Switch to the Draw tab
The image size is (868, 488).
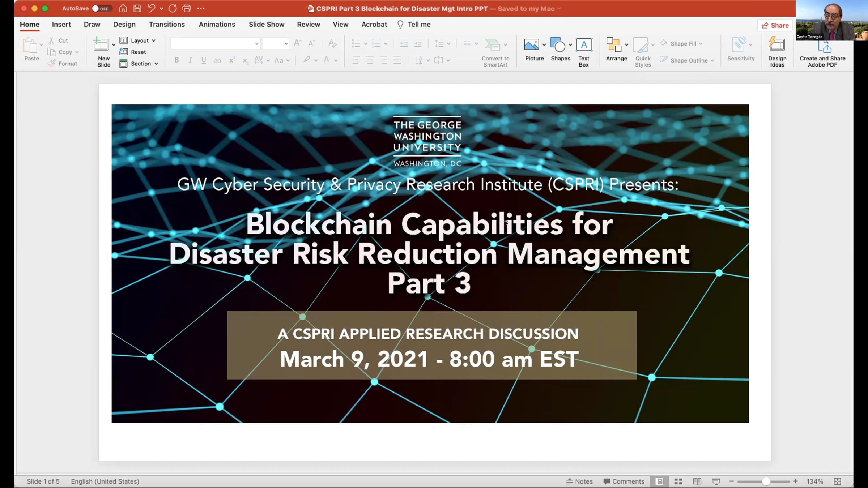(x=92, y=25)
